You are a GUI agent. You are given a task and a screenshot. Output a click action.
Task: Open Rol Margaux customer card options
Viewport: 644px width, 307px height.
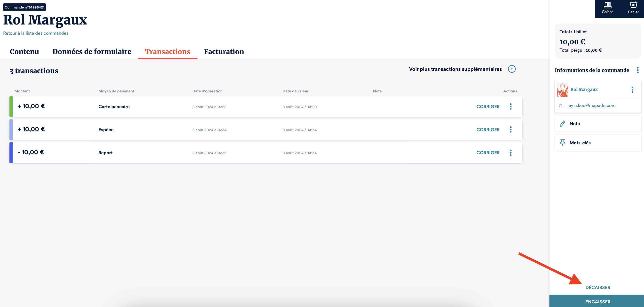pyautogui.click(x=632, y=89)
